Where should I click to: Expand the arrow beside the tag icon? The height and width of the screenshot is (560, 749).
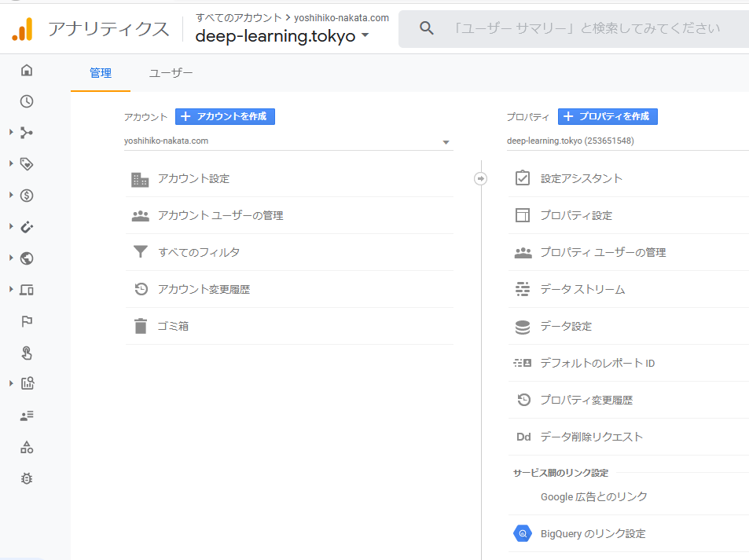[11, 163]
